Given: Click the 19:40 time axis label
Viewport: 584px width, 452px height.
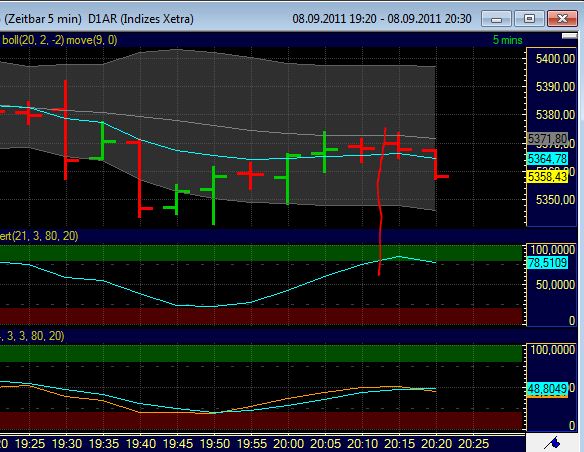Looking at the screenshot, I should coord(141,444).
